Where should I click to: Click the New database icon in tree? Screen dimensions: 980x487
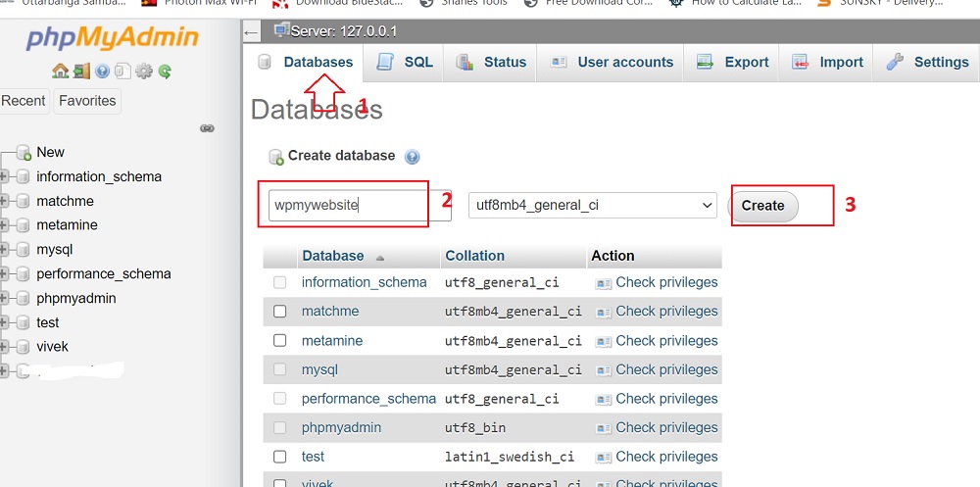[x=24, y=153]
